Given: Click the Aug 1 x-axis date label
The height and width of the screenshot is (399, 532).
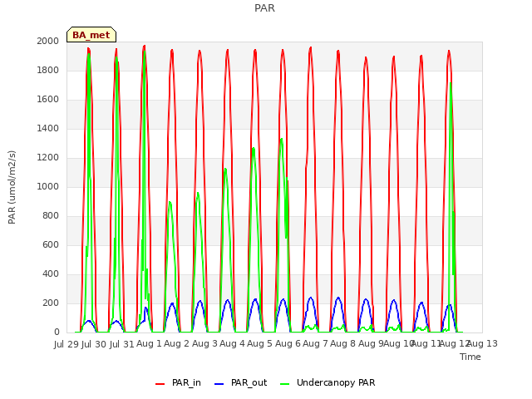Looking at the screenshot, I should coord(149,344).
